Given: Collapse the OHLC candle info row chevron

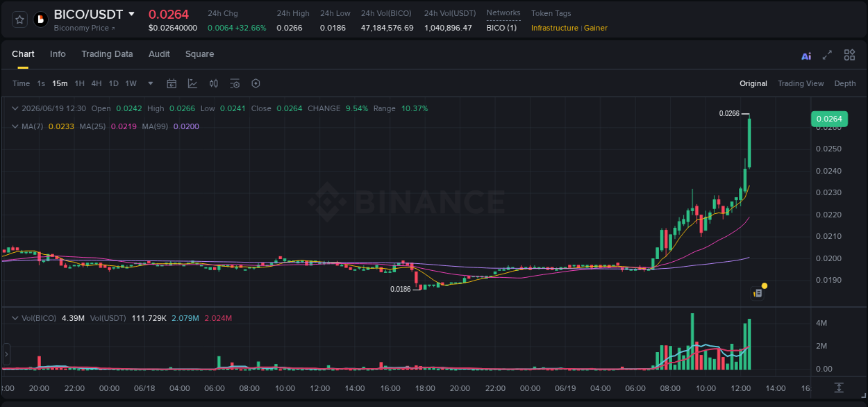Looking at the screenshot, I should tap(15, 108).
